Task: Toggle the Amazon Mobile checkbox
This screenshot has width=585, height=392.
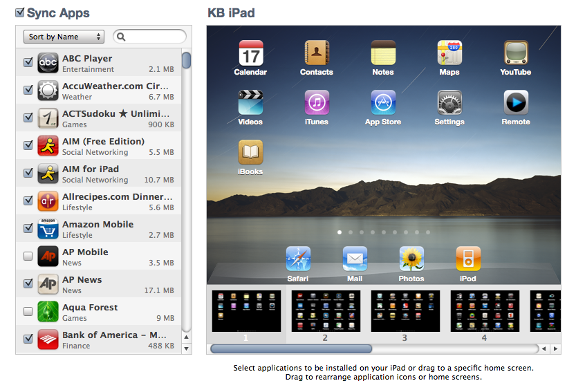Action: 28,228
